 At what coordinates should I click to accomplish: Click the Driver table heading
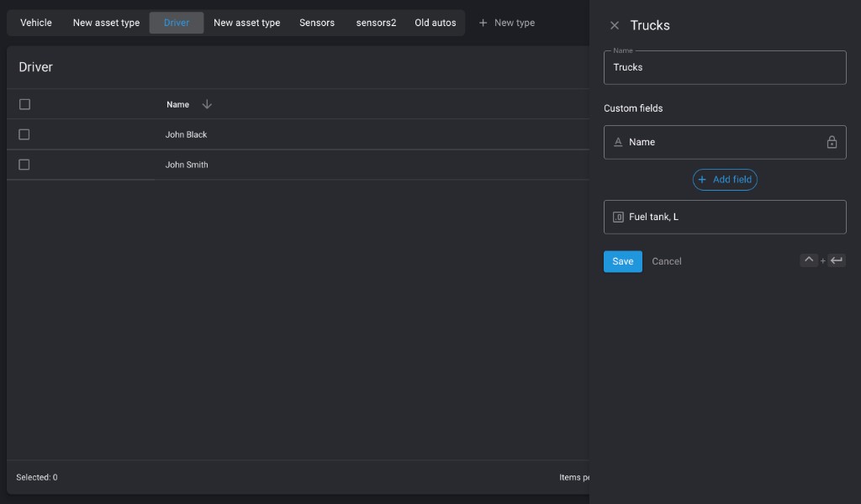point(35,67)
